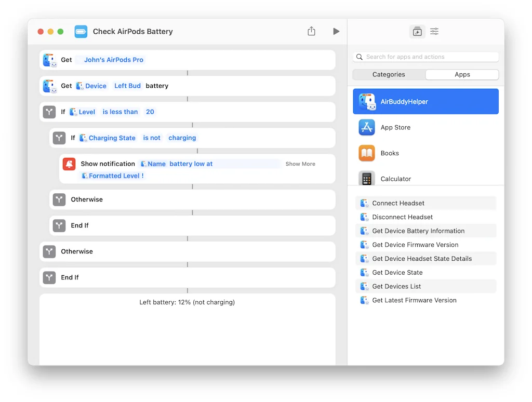Click the John's AirPods Pro device parameter
This screenshot has width=532, height=402.
point(113,60)
